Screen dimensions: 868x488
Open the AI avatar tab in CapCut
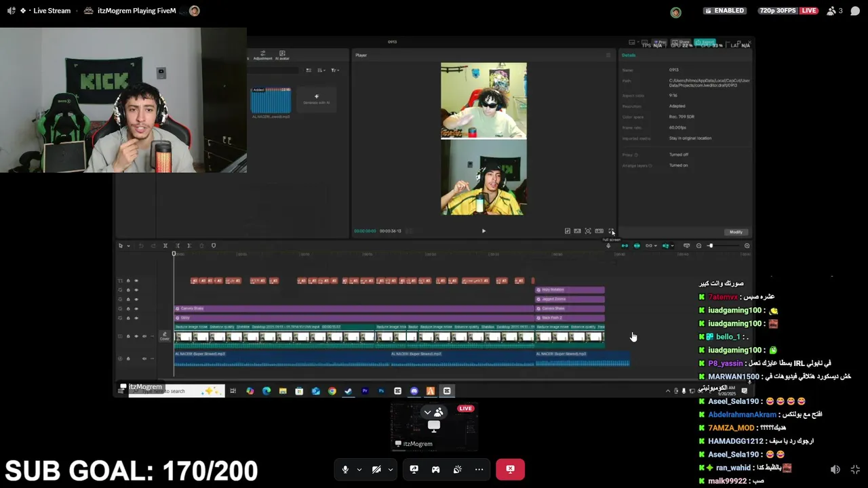(x=282, y=56)
